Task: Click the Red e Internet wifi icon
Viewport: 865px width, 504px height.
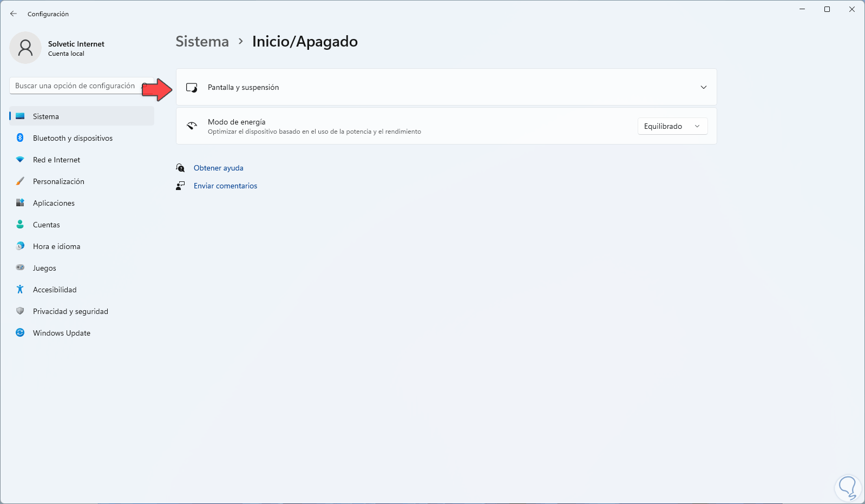Action: [x=20, y=160]
